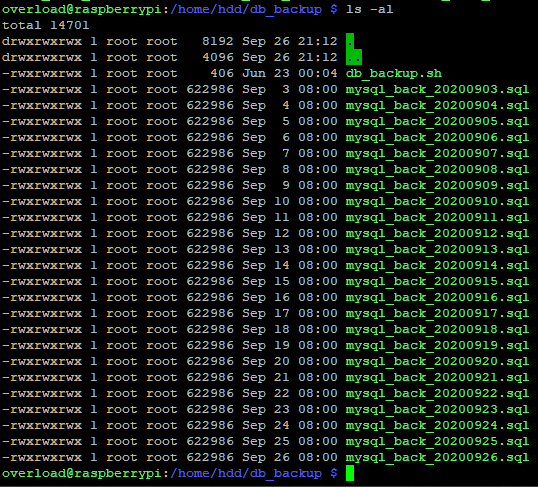Click the top prompt path /home/hdd/db_backup
The width and height of the screenshot is (538, 487).
(x=246, y=10)
